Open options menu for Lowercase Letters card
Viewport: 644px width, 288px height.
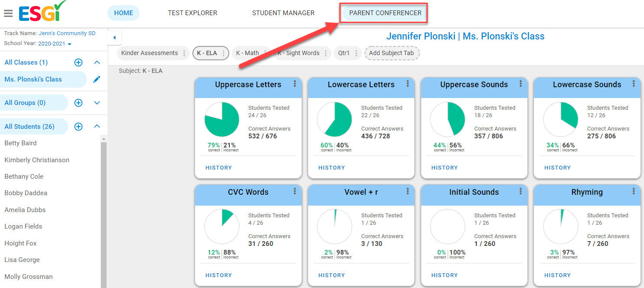coord(408,84)
